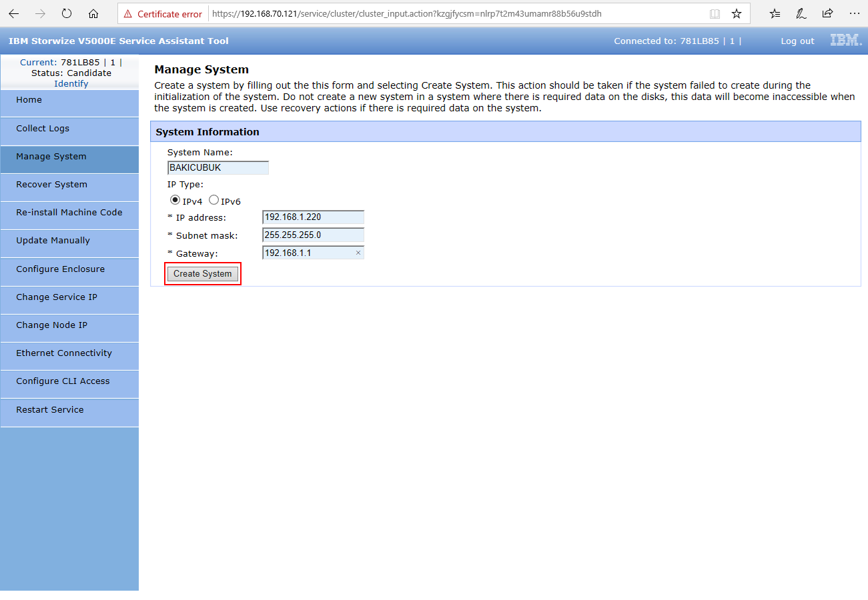The height and width of the screenshot is (600, 868).
Task: Open the favorites hub icon
Action: click(x=775, y=13)
